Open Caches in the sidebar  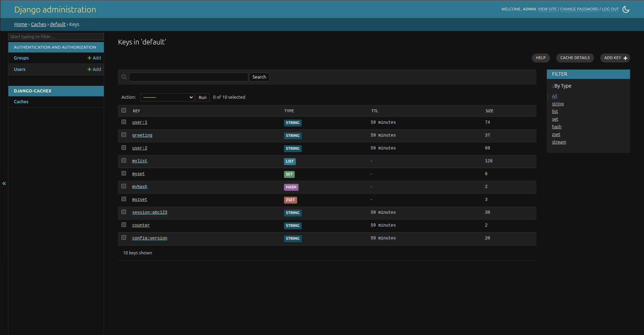[x=21, y=102]
